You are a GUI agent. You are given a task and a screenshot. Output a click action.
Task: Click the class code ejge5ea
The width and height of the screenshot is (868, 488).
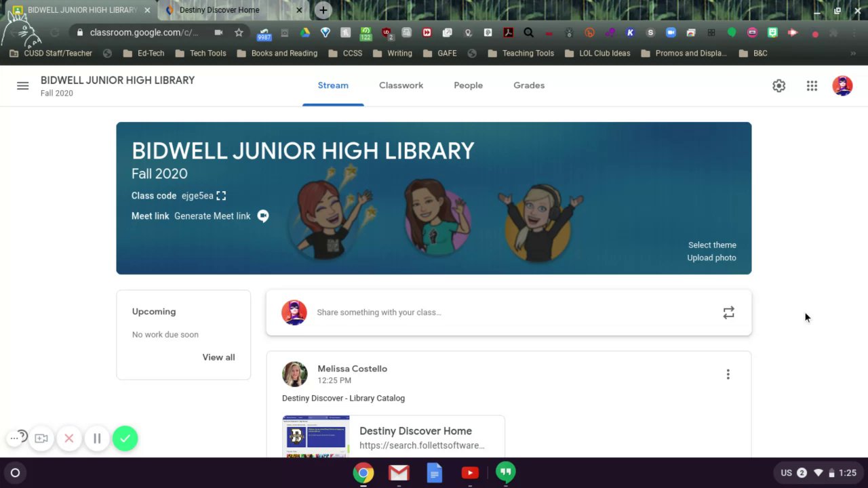pos(197,196)
